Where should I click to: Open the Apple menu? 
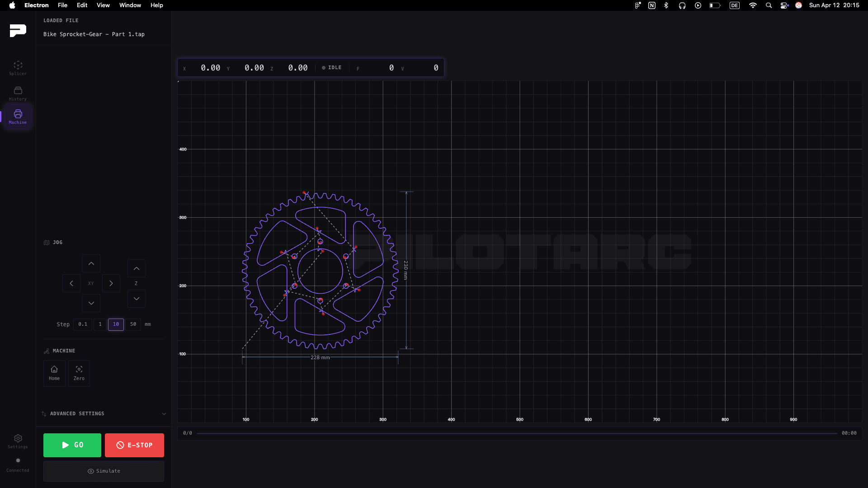pyautogui.click(x=12, y=5)
